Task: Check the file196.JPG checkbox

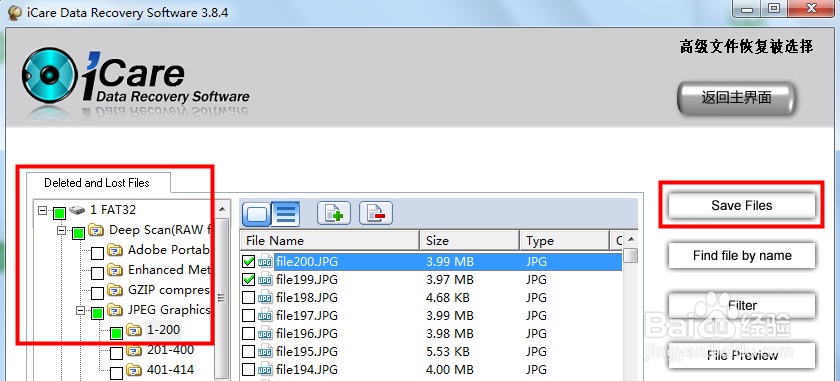Action: click(249, 334)
